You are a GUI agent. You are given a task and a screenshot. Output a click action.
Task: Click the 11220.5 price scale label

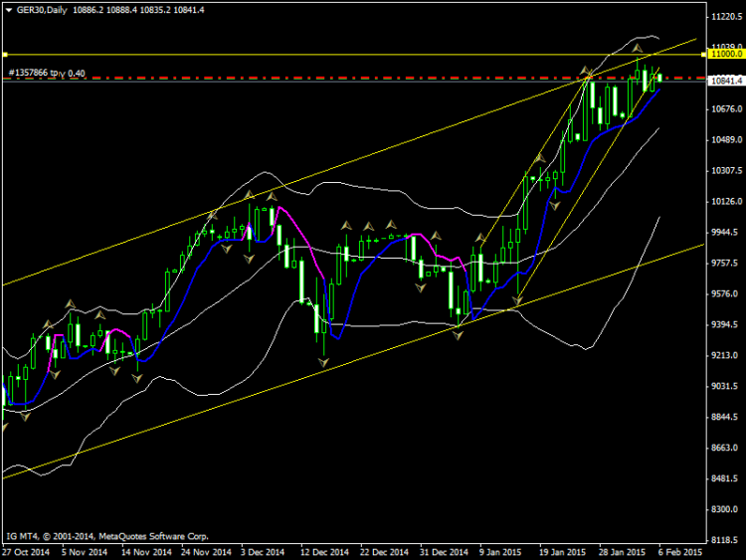point(726,17)
